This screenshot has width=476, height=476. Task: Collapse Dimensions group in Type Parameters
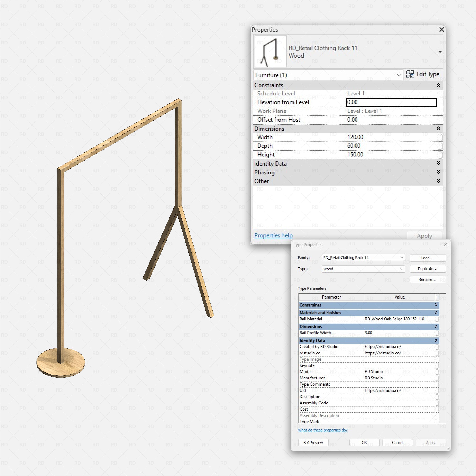(436, 326)
